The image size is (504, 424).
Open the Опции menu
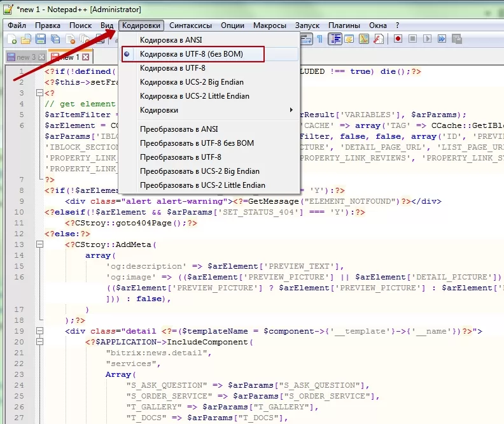point(232,25)
